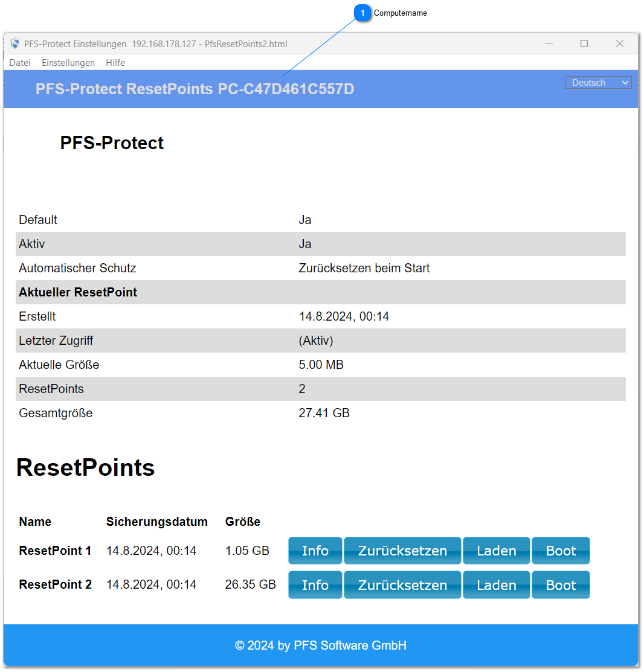Screen dimensions: 644x672
Task: Open the Datei menu
Action: [20, 63]
